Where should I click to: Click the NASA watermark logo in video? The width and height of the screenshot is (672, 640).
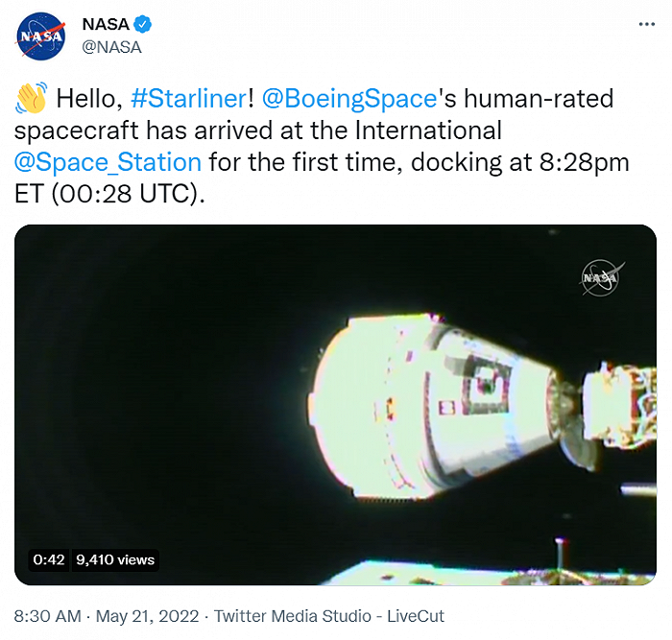tap(602, 277)
